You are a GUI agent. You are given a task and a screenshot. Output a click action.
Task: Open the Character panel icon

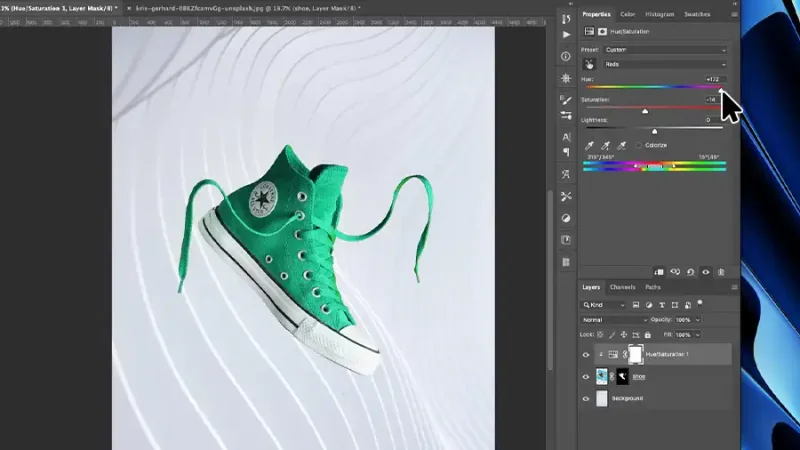coord(566,137)
